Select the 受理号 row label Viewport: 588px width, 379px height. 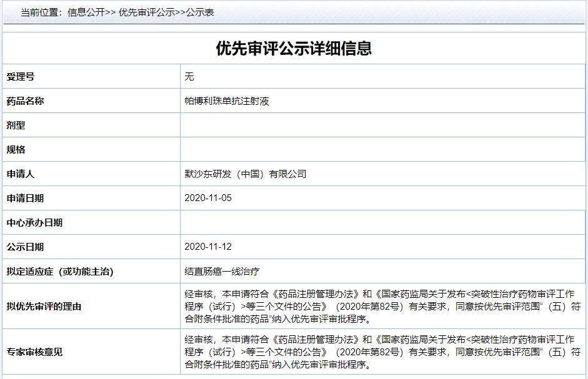click(x=21, y=77)
